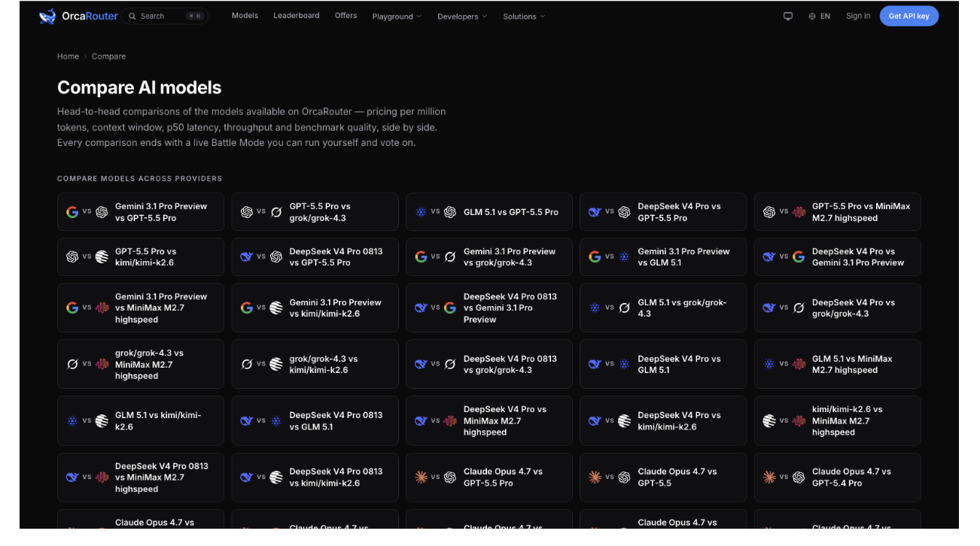Click GLM icon in GLM 5.1 vs grok/grok-4.3 card
The image size is (980, 546).
tap(595, 308)
